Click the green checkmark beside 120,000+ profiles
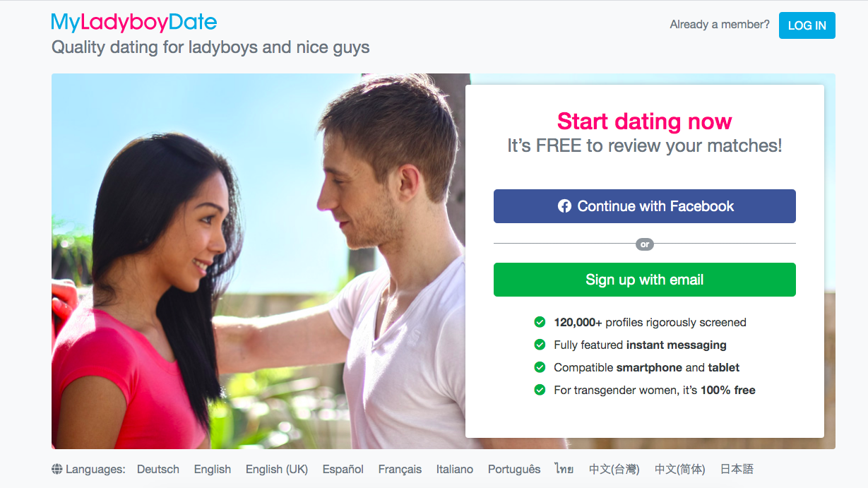868x488 pixels. (540, 322)
